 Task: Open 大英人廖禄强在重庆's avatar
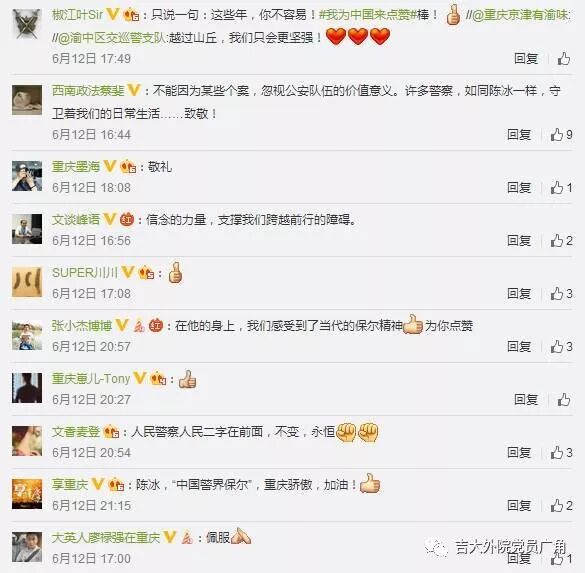coord(27,547)
